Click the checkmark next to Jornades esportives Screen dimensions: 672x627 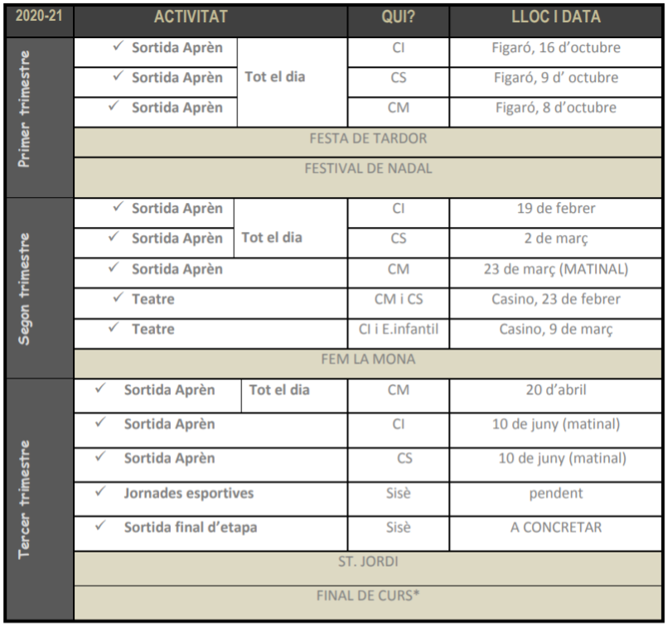pos(100,491)
